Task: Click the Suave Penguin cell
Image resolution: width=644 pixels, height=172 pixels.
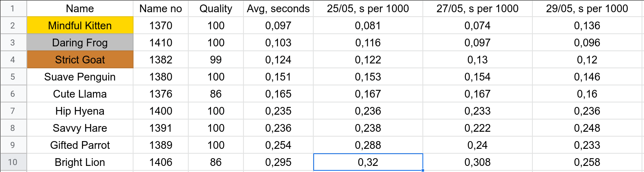Action: click(x=80, y=77)
